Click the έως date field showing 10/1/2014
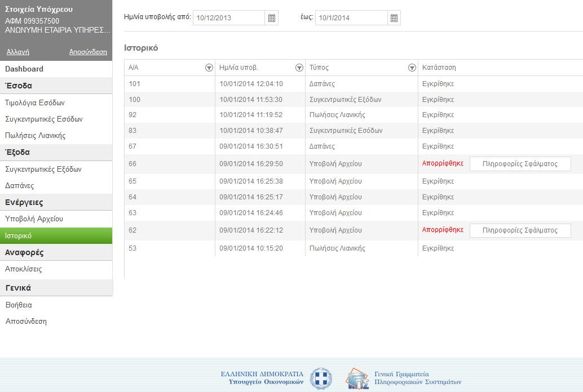 pyautogui.click(x=351, y=18)
